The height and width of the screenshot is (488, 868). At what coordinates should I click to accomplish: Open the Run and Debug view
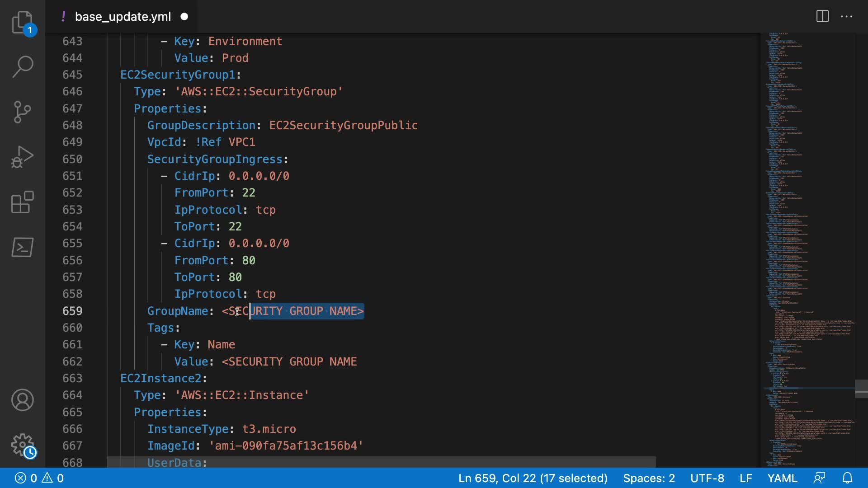click(22, 157)
